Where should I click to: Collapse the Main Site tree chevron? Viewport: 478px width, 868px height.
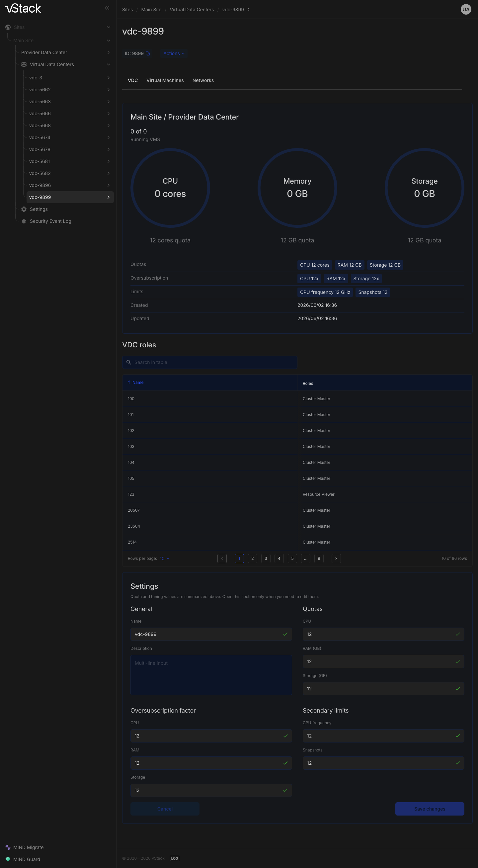(x=109, y=41)
